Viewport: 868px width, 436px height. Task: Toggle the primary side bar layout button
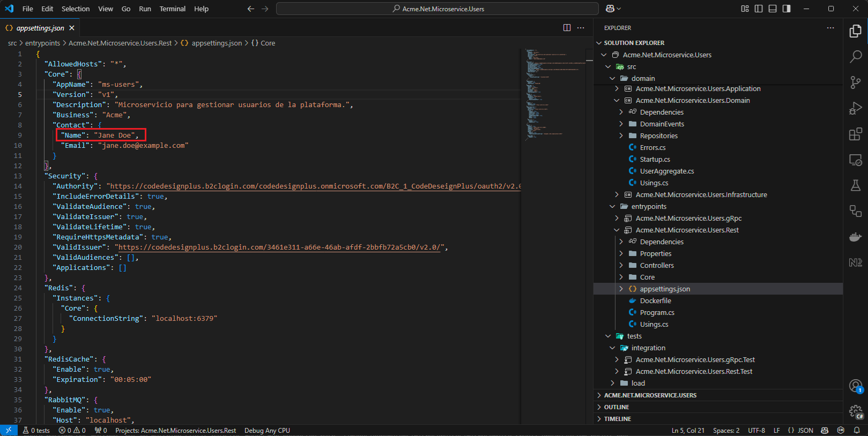point(759,9)
